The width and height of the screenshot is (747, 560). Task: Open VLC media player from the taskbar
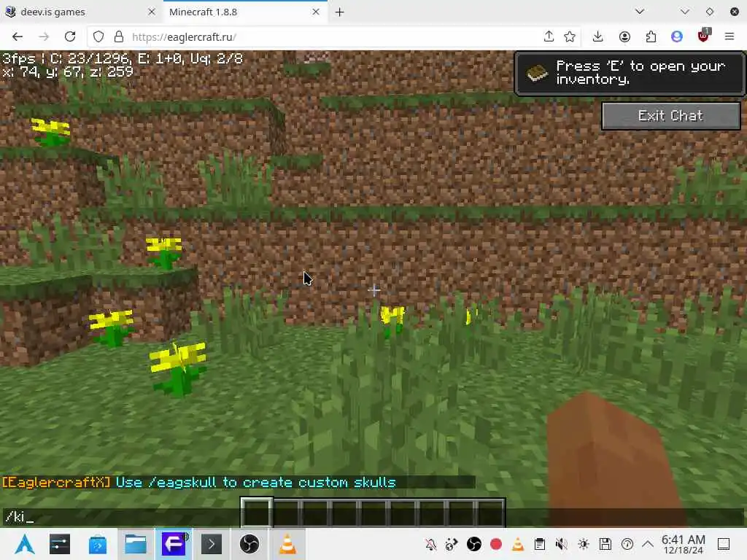click(x=287, y=544)
